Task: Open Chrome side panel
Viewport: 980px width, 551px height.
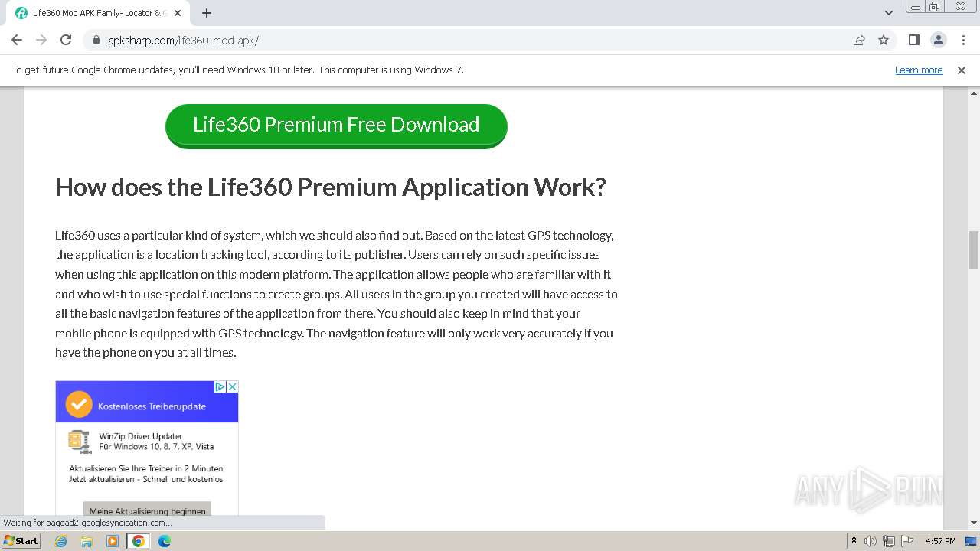Action: pos(913,40)
